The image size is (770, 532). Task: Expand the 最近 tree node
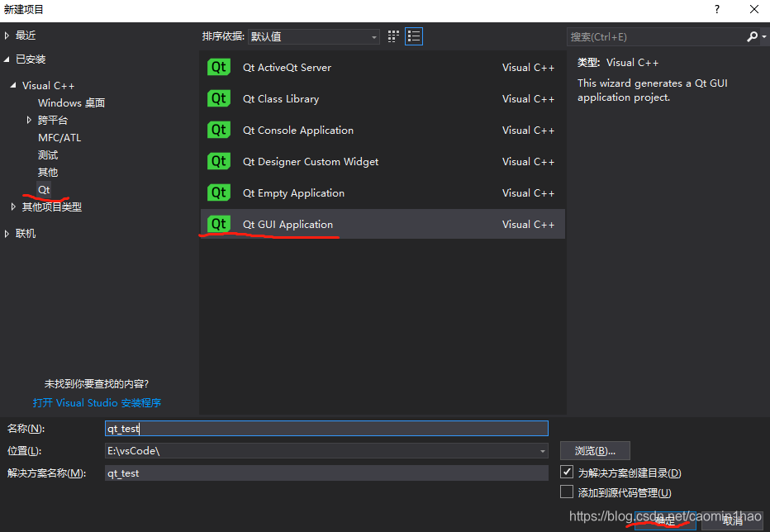click(7, 36)
